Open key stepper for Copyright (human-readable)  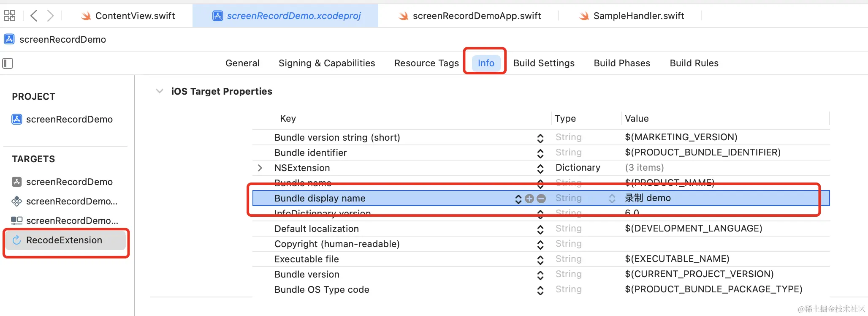click(540, 245)
